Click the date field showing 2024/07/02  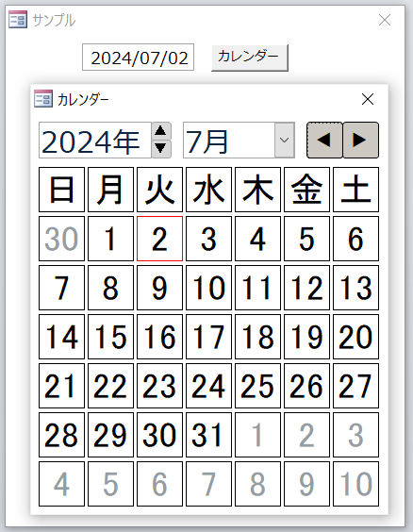click(138, 58)
